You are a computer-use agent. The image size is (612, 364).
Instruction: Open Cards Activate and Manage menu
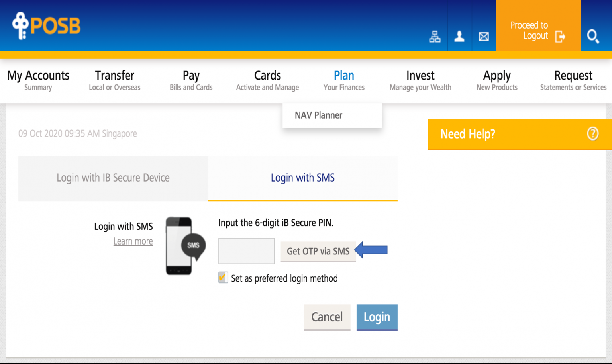267,80
